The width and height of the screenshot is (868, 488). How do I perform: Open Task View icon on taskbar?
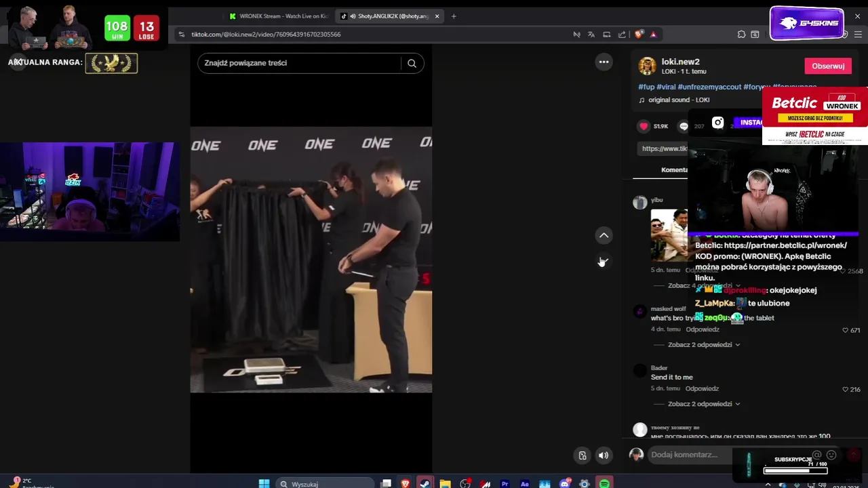[386, 483]
